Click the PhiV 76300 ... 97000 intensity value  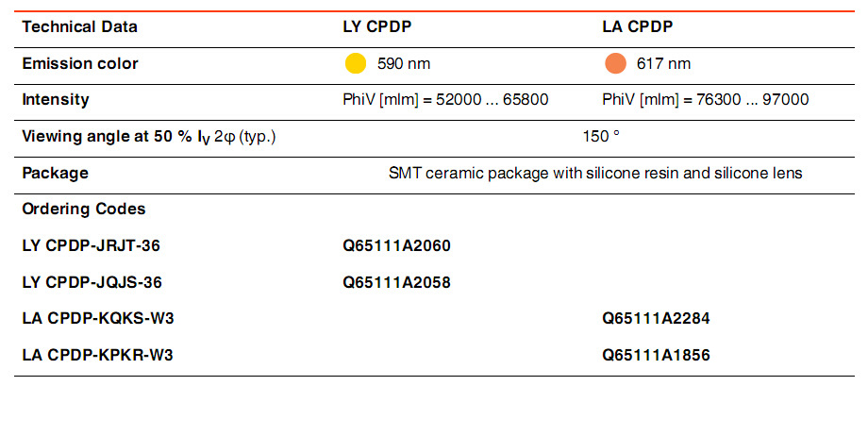coord(706,100)
